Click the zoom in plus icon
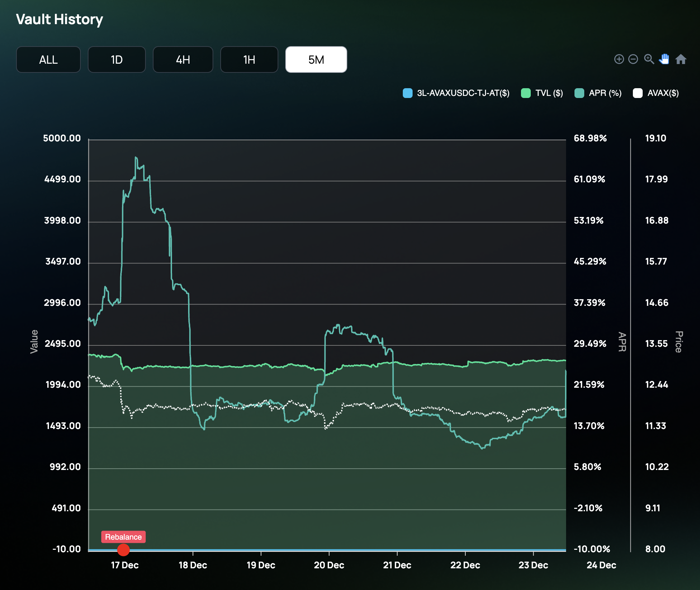Viewport: 700px width, 590px height. [x=619, y=59]
